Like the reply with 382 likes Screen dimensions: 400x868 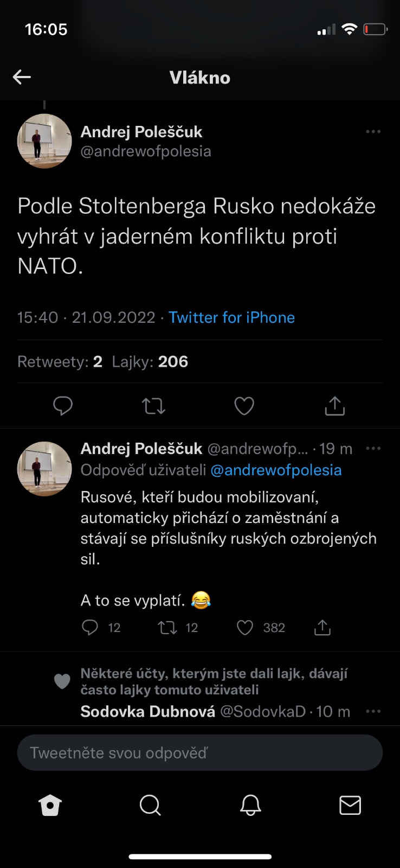pyautogui.click(x=245, y=628)
